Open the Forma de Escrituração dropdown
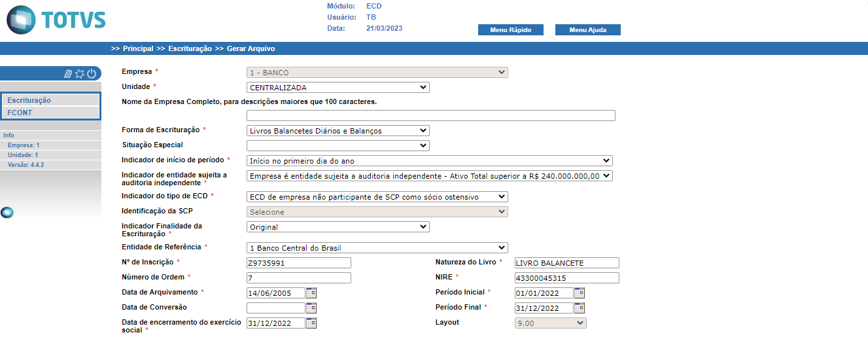 tap(338, 131)
